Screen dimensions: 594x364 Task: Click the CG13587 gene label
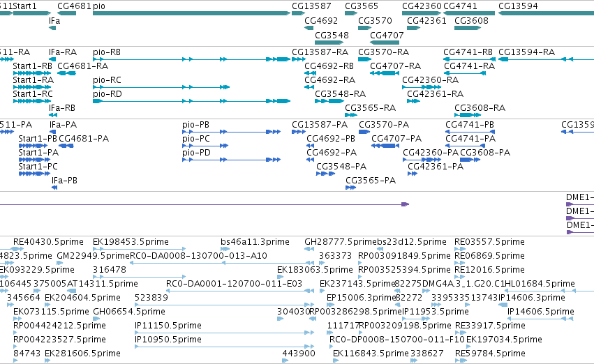click(311, 6)
